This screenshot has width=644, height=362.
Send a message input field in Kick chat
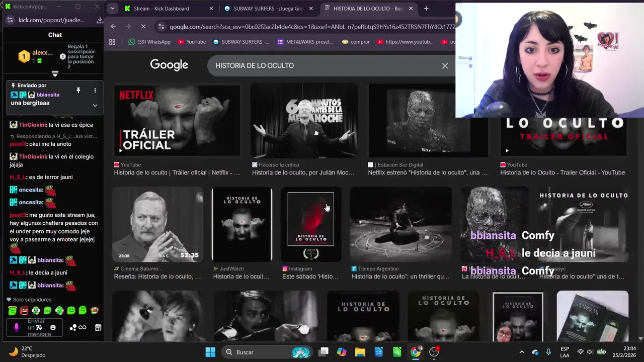35,327
